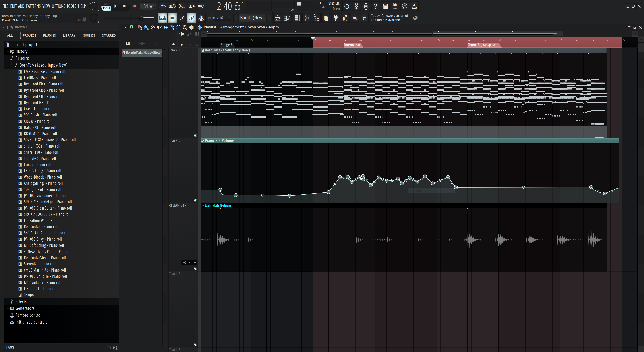The width and height of the screenshot is (644, 352).
Task: Open FM8 Basic Bass piano roll
Action: click(44, 72)
